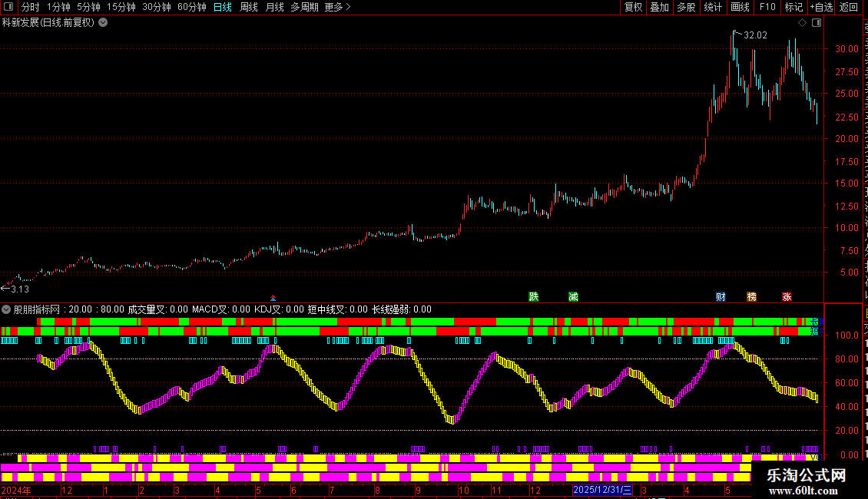This screenshot has height=499, width=868.
Task: Toggle the side panel icon in chart corner
Action: click(x=817, y=23)
